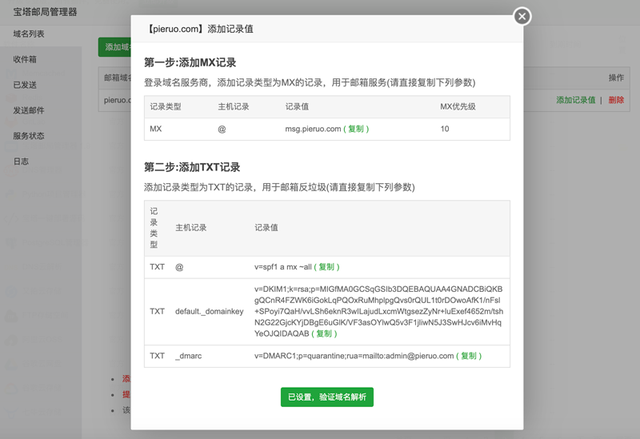Viewport: 640px width, 439px height.
Task: Copy the DKIM TXT record value
Action: [324, 334]
